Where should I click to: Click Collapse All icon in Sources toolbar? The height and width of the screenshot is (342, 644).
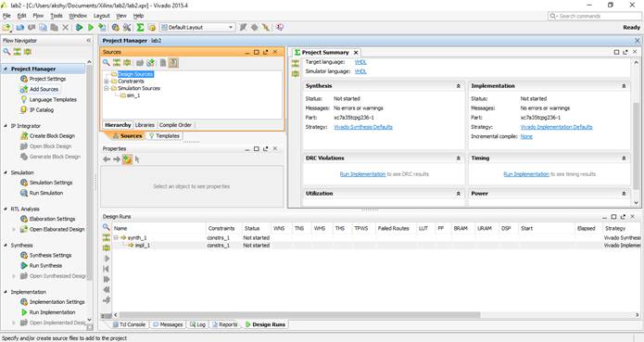[x=117, y=62]
